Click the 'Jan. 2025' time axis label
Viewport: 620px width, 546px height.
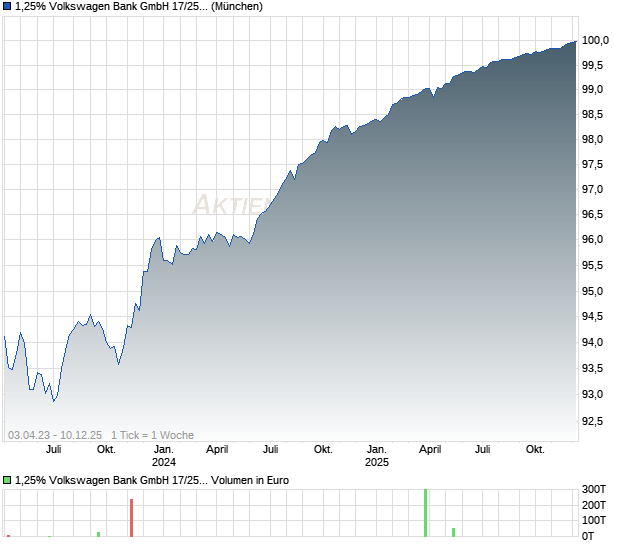(x=377, y=455)
